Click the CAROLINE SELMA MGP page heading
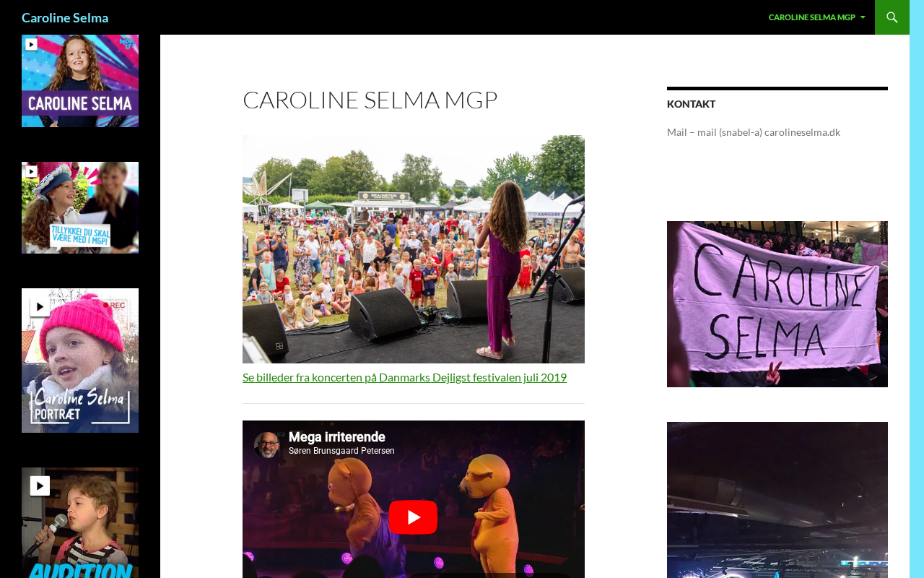This screenshot has width=924, height=578. 370,100
